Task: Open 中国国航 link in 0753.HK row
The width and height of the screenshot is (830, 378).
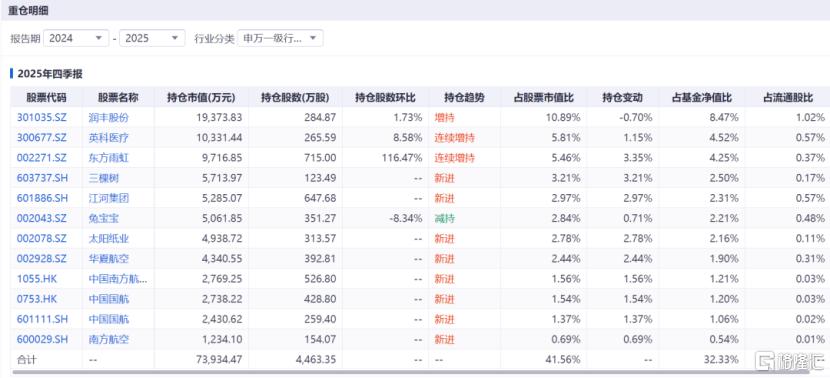Action: click(109, 299)
